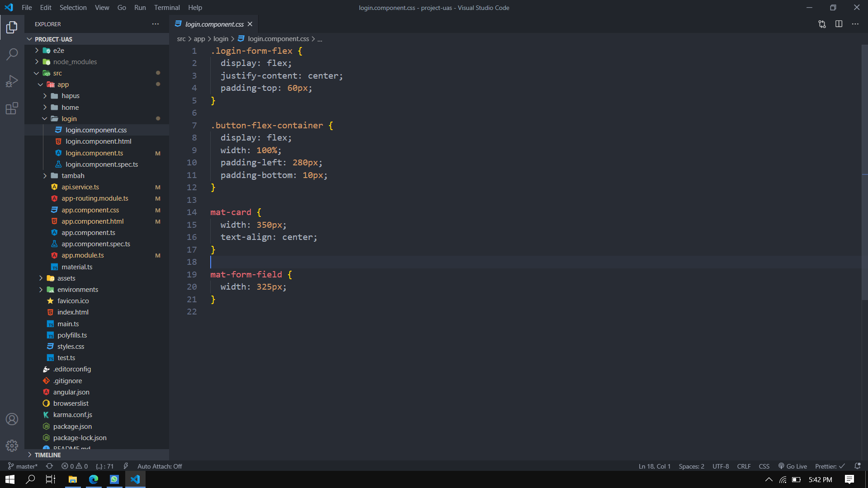Open the Manage gear icon
868x488 pixels.
point(12,446)
